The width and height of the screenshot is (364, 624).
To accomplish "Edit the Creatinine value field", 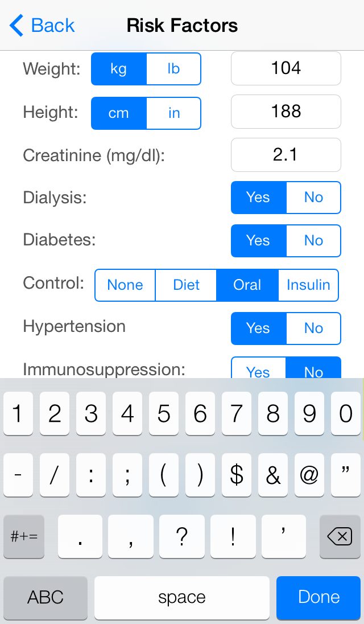I will (286, 155).
